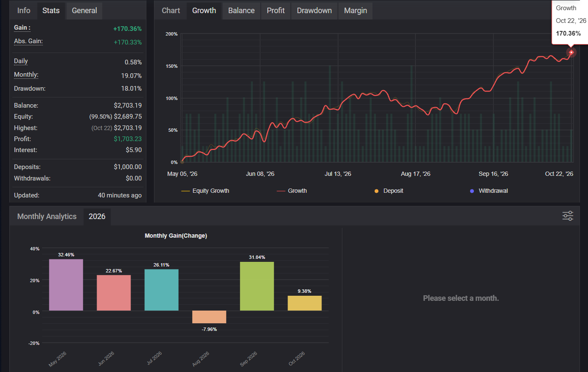
Task: View the Drawdown chart tab
Action: pos(314,11)
